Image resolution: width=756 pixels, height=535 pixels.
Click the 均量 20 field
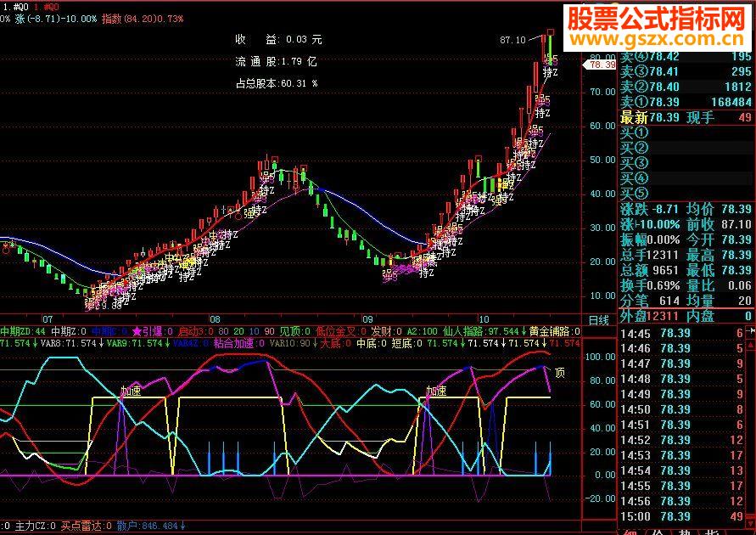[x=719, y=301]
